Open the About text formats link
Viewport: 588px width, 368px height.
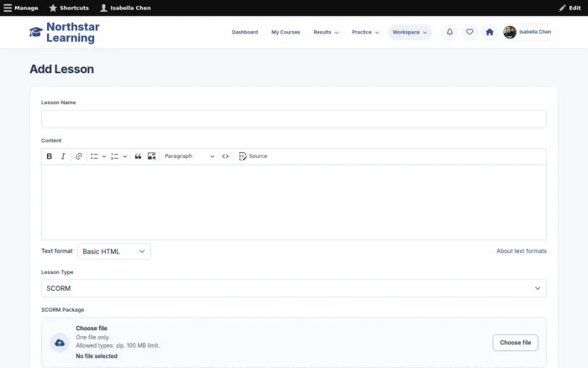tap(522, 251)
